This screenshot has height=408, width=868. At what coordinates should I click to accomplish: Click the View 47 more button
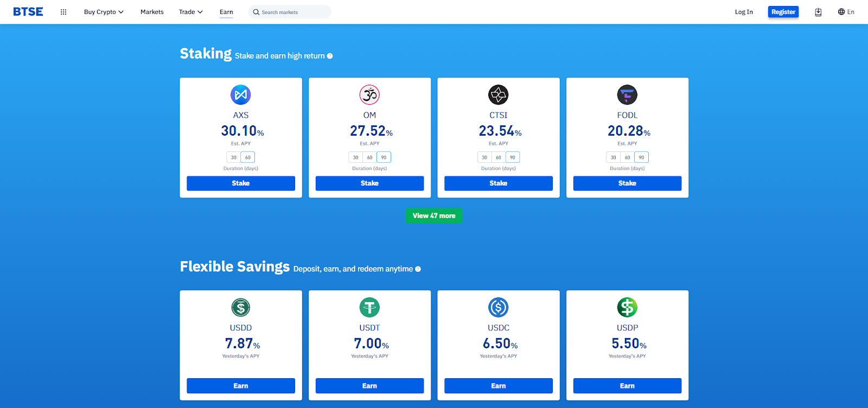434,216
